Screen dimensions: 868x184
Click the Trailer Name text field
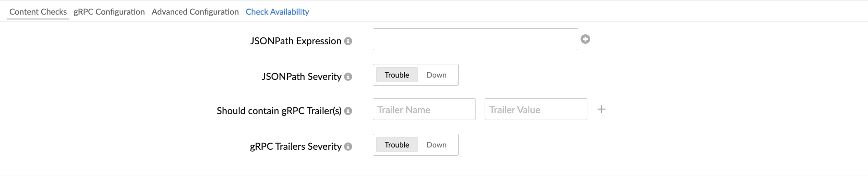click(x=424, y=109)
